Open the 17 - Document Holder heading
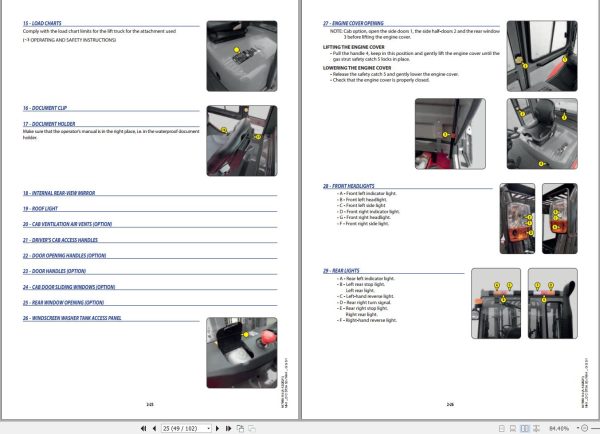The height and width of the screenshot is (434, 600). point(49,124)
